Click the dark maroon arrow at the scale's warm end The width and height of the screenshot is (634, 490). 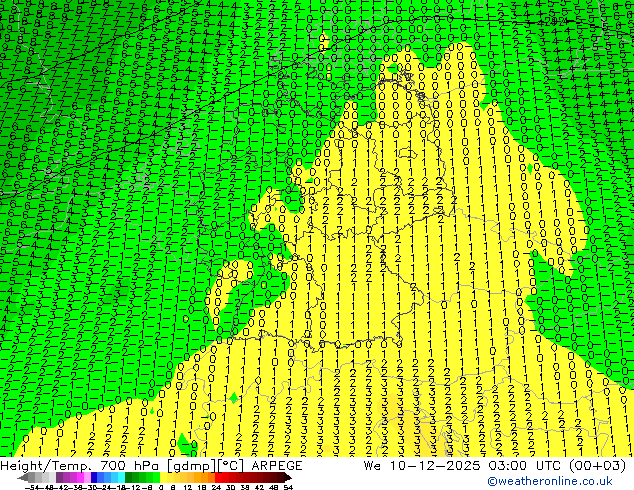[288, 478]
